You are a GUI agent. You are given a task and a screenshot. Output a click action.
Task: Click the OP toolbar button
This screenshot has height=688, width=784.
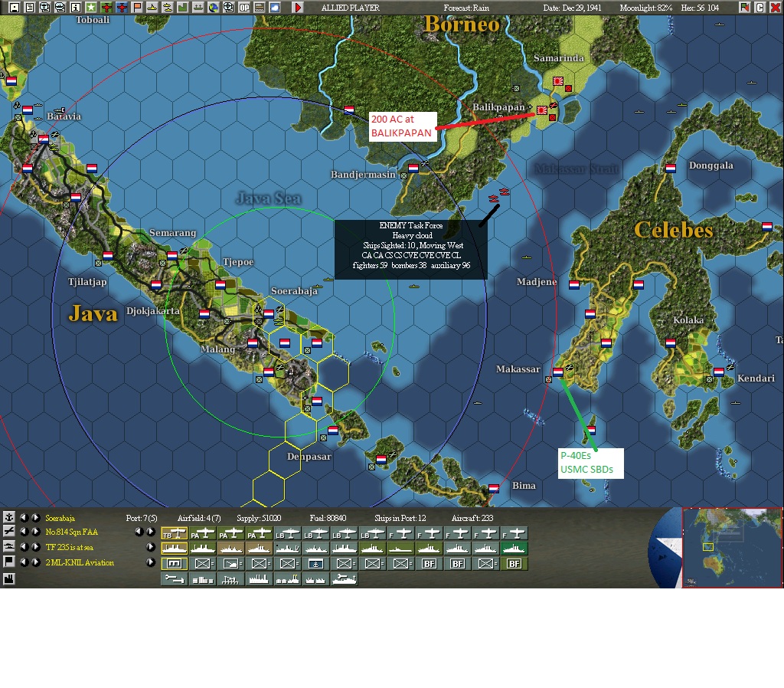(x=244, y=8)
